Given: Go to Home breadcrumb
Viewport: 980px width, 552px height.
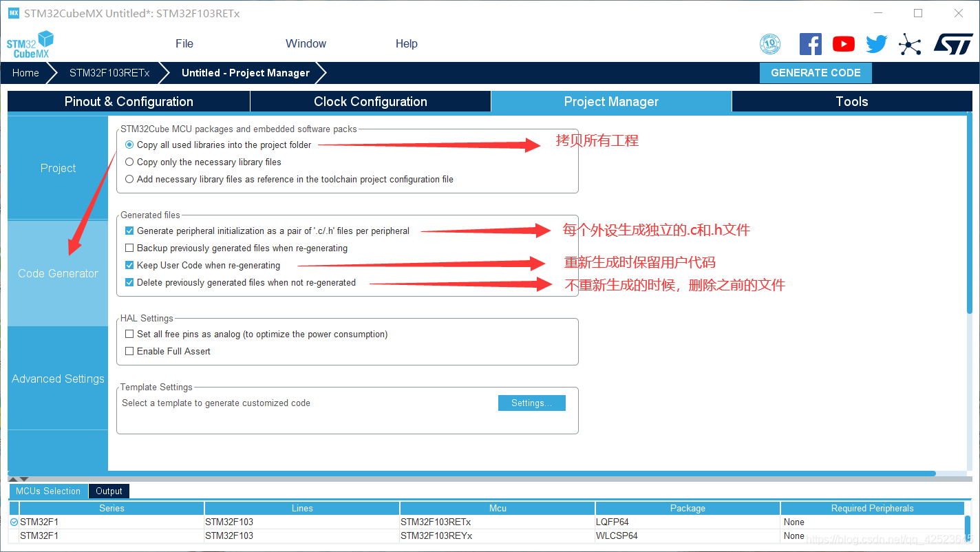Looking at the screenshot, I should click(x=26, y=73).
